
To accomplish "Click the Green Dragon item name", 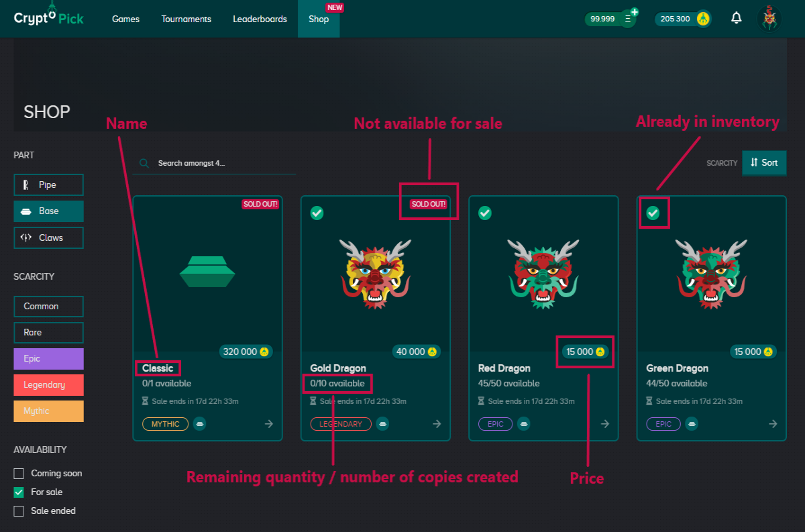I will click(677, 368).
